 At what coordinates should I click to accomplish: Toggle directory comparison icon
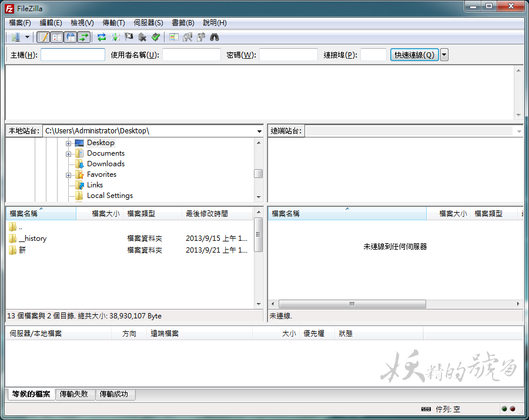(x=188, y=37)
